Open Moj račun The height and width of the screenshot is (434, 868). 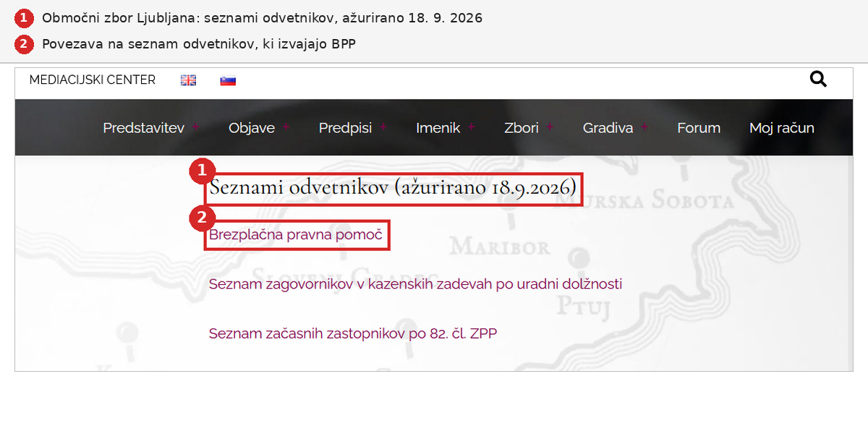tap(782, 128)
